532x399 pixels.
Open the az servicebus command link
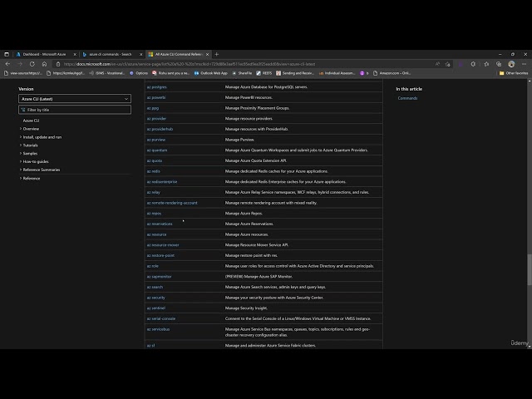point(158,329)
